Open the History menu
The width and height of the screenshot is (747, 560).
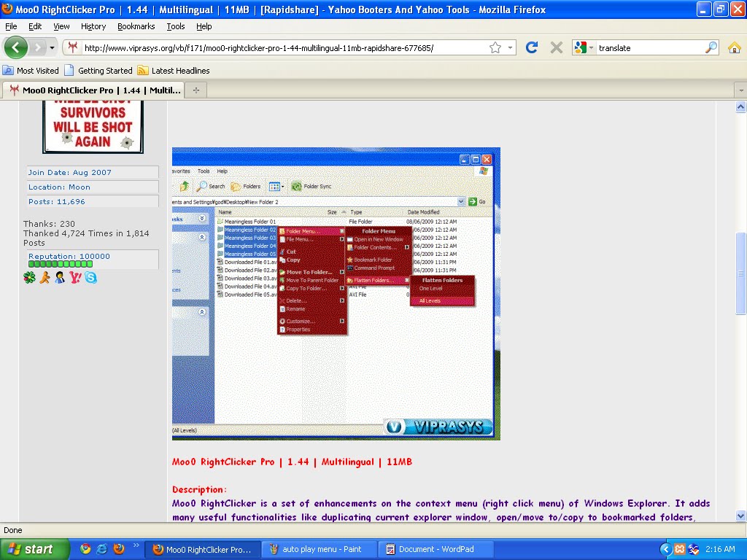coord(93,26)
